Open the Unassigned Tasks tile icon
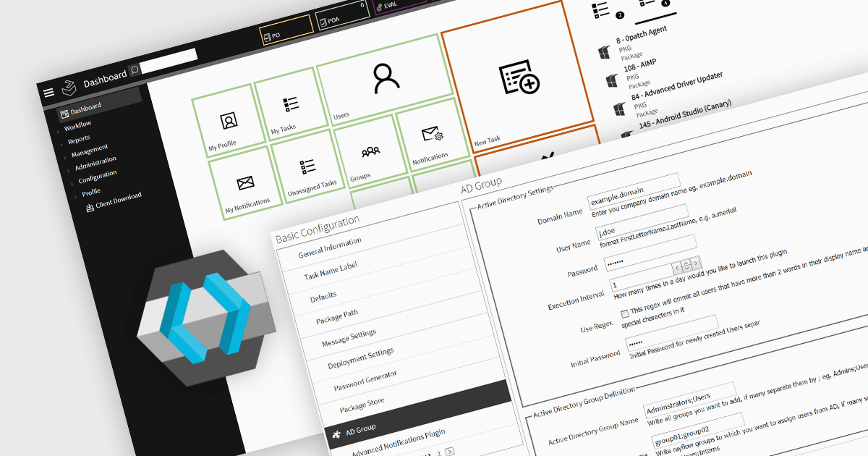The height and width of the screenshot is (456, 868). click(308, 167)
